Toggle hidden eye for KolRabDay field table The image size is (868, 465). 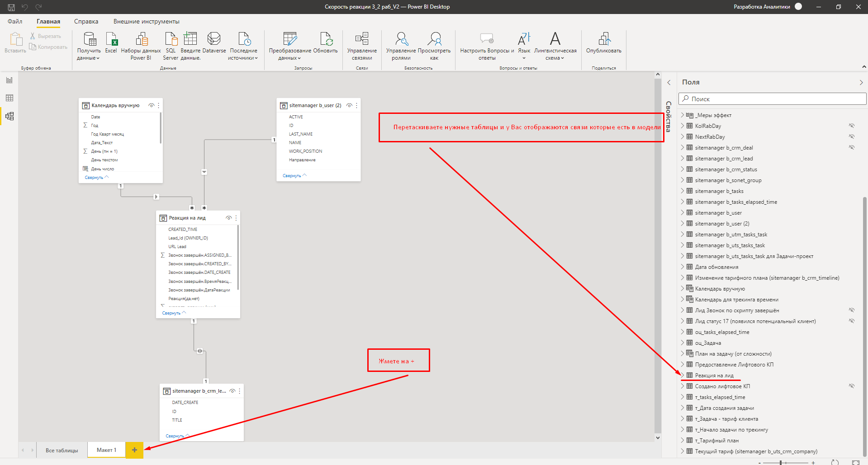click(852, 126)
